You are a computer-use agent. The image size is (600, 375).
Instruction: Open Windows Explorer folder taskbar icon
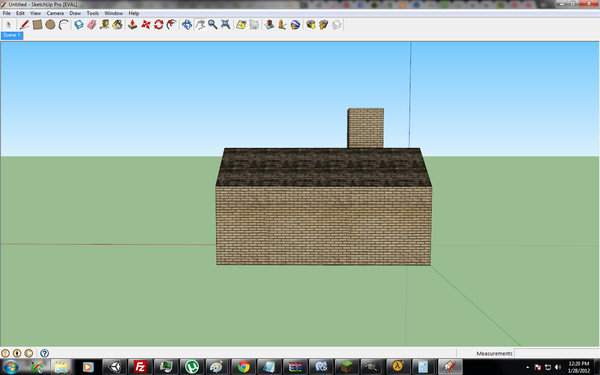pyautogui.click(x=61, y=367)
